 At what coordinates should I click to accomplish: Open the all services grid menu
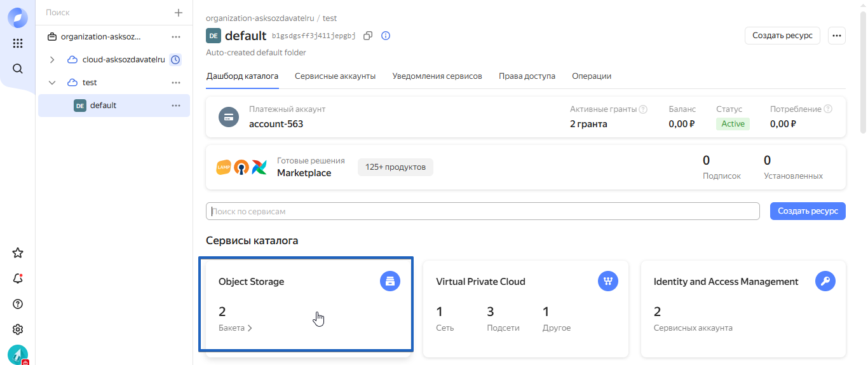[x=18, y=43]
